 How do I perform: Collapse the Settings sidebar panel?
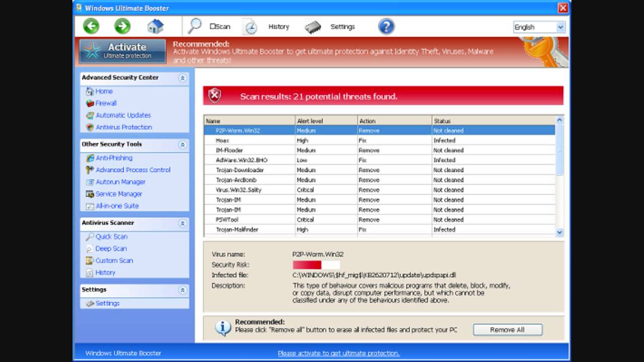[x=183, y=290]
